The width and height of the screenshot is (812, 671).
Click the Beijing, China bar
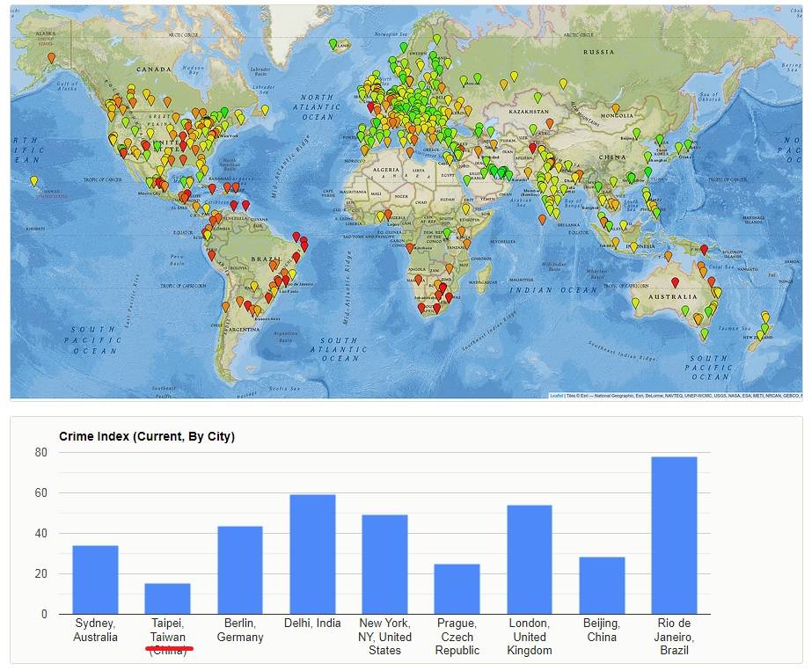[602, 585]
